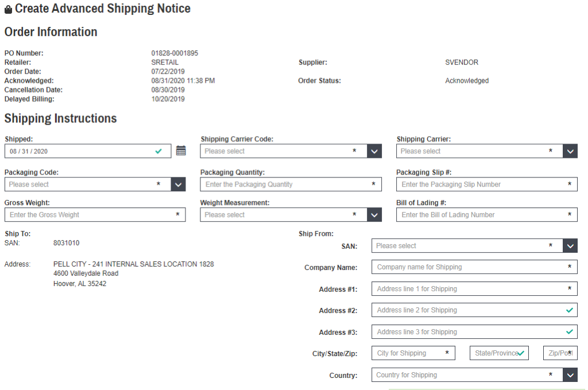Open the Country for Shipping dropdown

coord(570,375)
